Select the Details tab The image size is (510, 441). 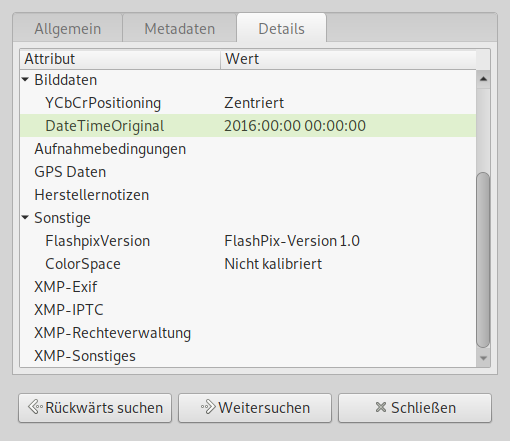click(281, 28)
